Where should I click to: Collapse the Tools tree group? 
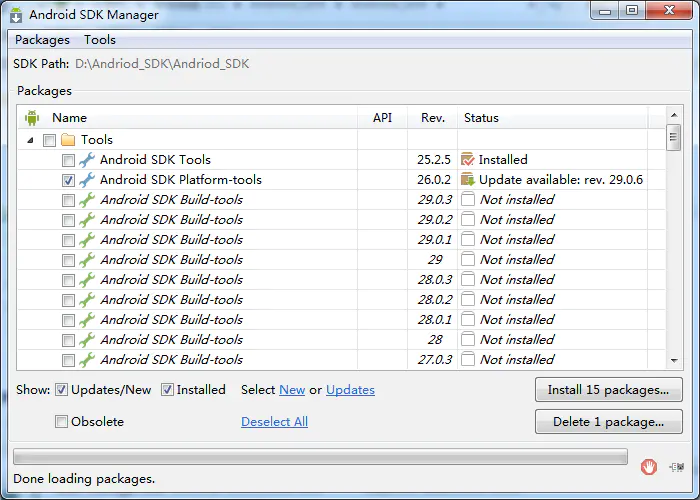tap(30, 140)
